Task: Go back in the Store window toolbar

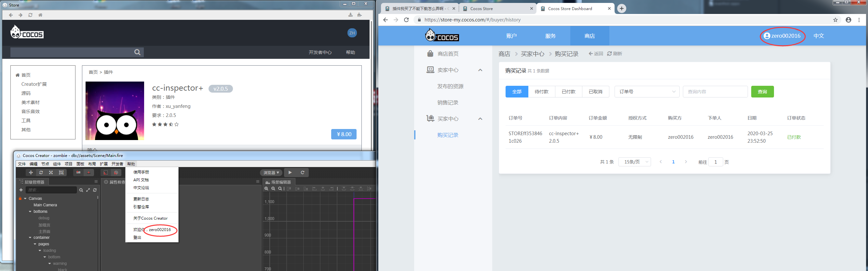Action: pyautogui.click(x=11, y=15)
